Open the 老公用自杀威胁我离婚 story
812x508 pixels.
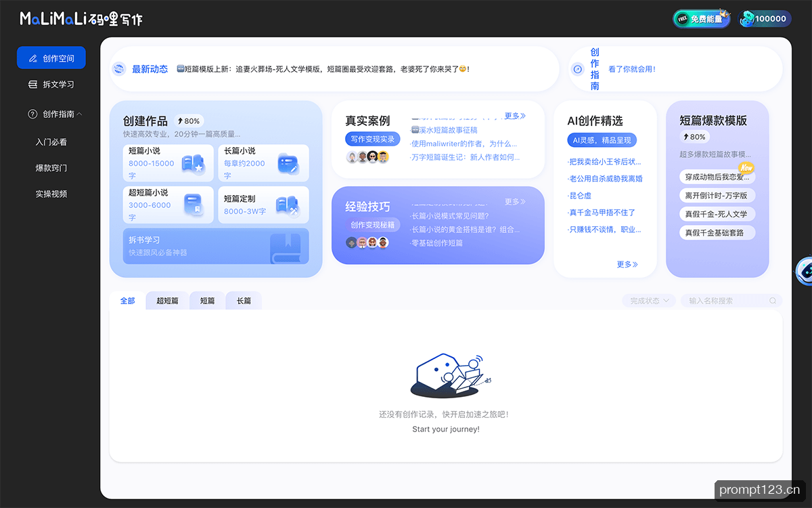click(606, 179)
